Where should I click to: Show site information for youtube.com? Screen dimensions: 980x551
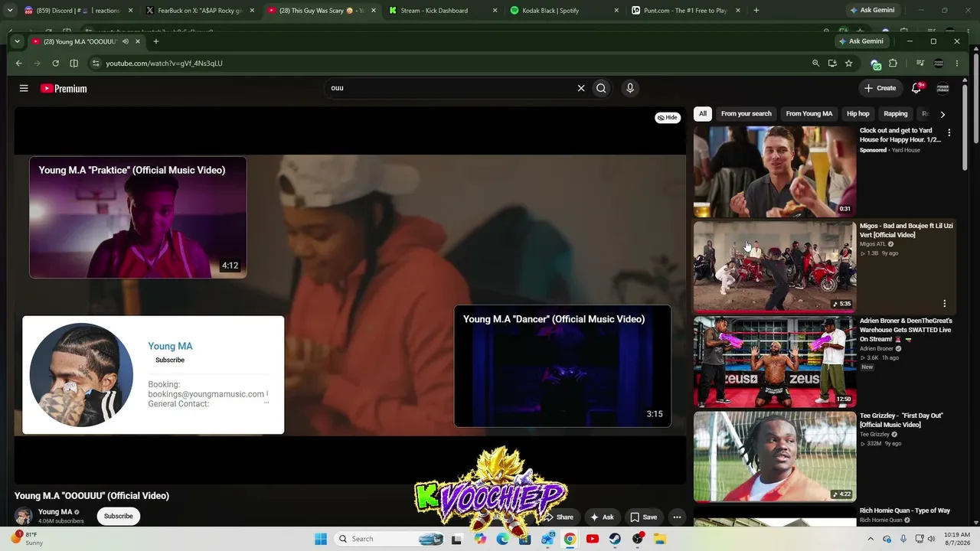coord(95,64)
